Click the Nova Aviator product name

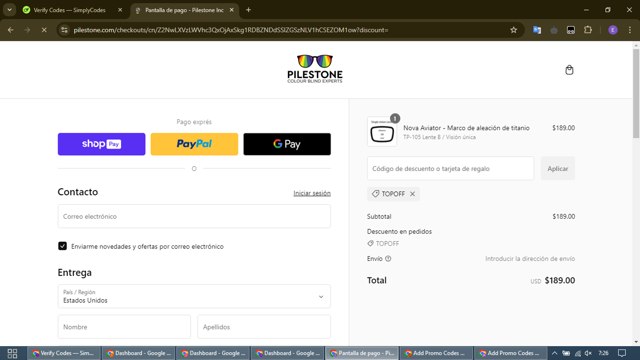466,128
